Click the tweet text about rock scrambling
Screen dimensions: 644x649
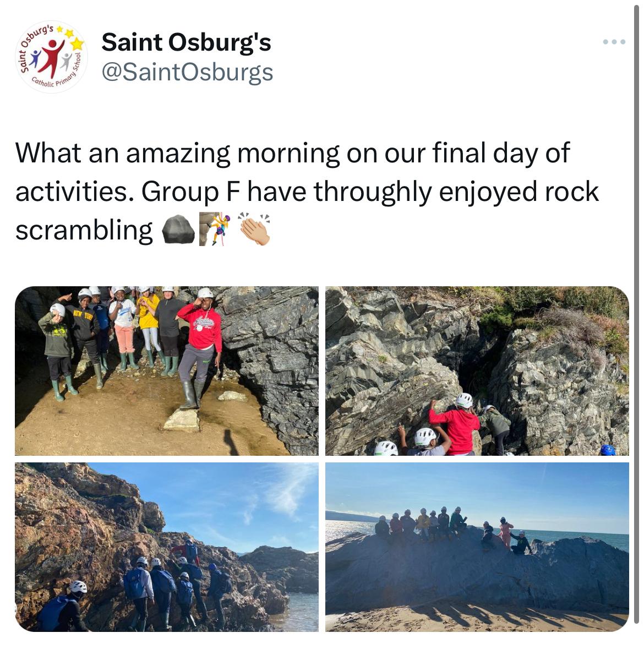click(307, 192)
